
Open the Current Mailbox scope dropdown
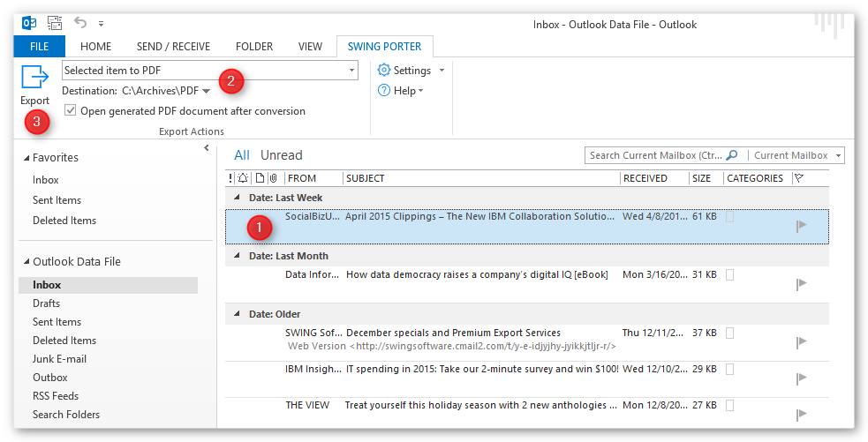[x=837, y=155]
